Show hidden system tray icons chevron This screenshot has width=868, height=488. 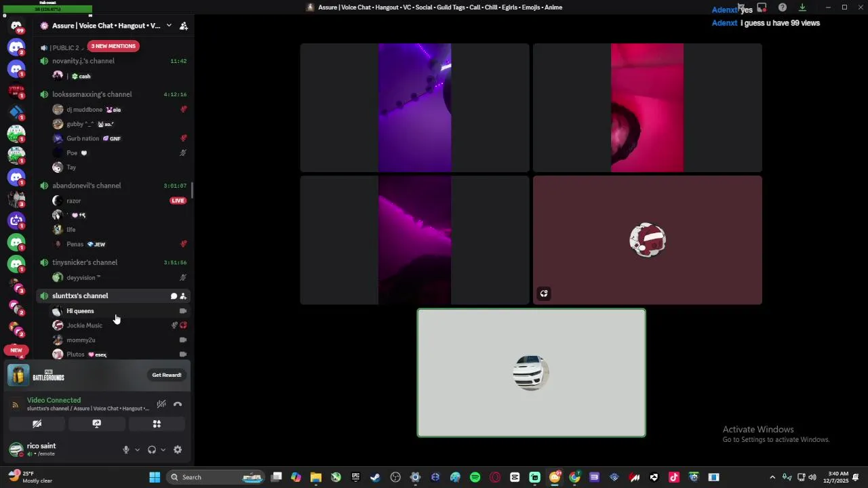point(772,477)
